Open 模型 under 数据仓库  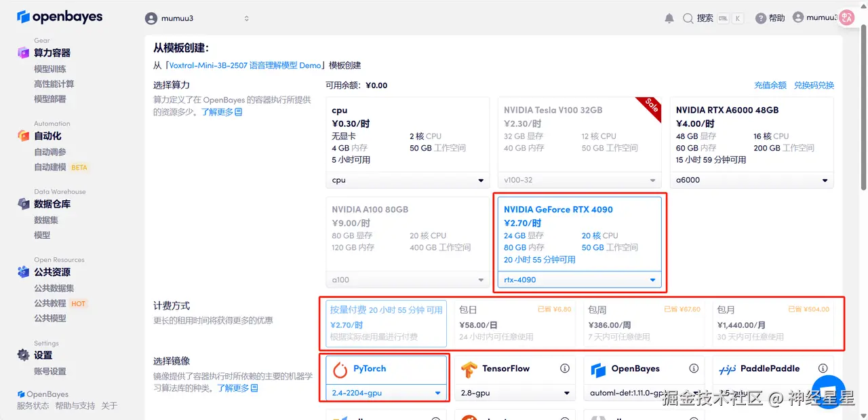[x=42, y=235]
